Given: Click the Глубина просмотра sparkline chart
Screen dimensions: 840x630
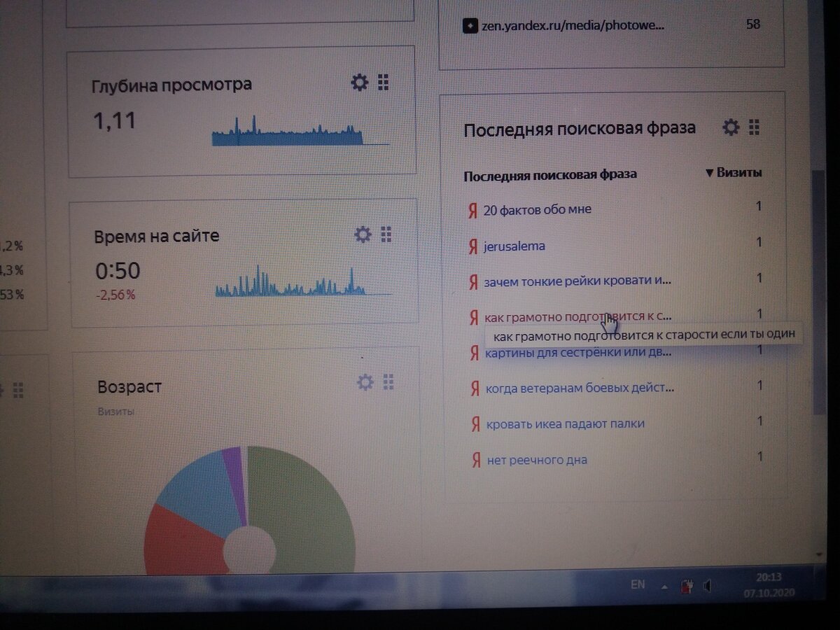Looking at the screenshot, I should 300,130.
